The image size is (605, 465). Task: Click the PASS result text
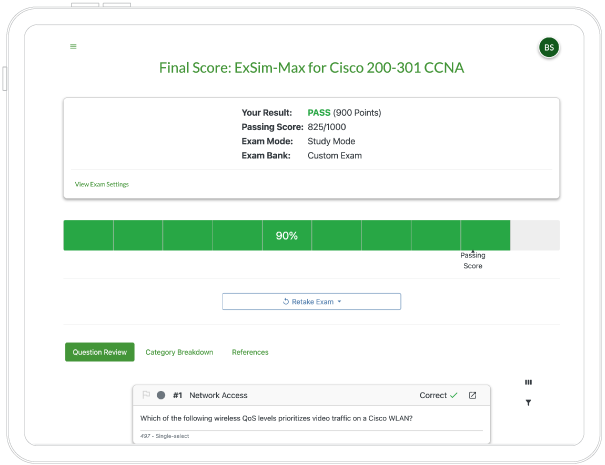click(x=319, y=113)
